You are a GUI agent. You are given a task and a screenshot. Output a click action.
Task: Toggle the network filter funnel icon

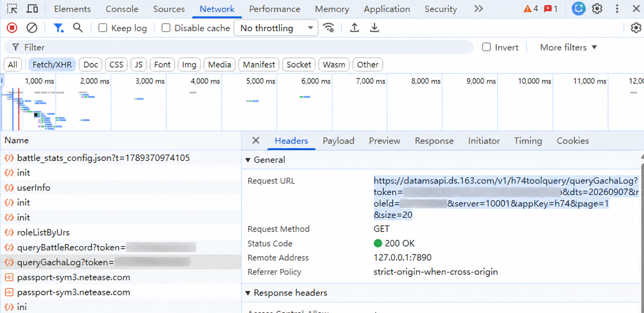(x=58, y=28)
